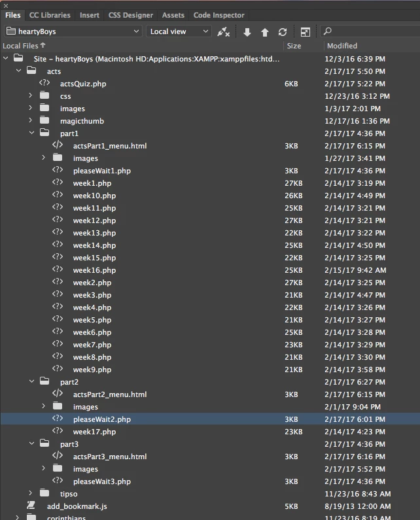Screen dimensions: 420x520
Task: Expand the css folder chevron
Action: (x=31, y=95)
